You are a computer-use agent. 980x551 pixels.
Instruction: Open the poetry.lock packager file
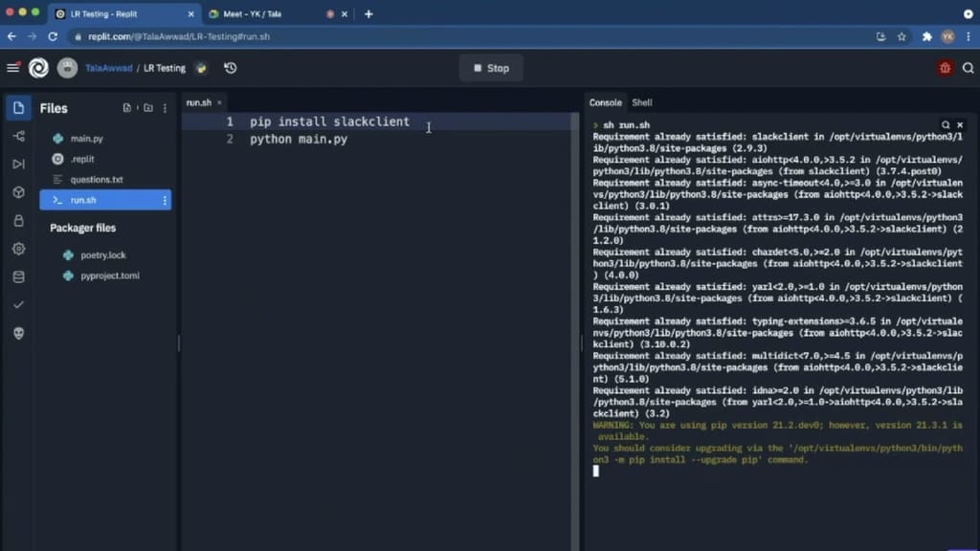point(101,254)
